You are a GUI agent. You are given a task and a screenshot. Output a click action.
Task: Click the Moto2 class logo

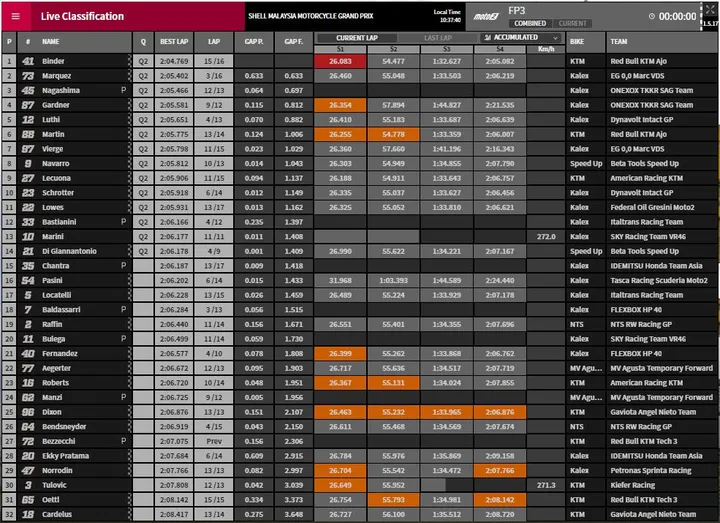pyautogui.click(x=486, y=17)
